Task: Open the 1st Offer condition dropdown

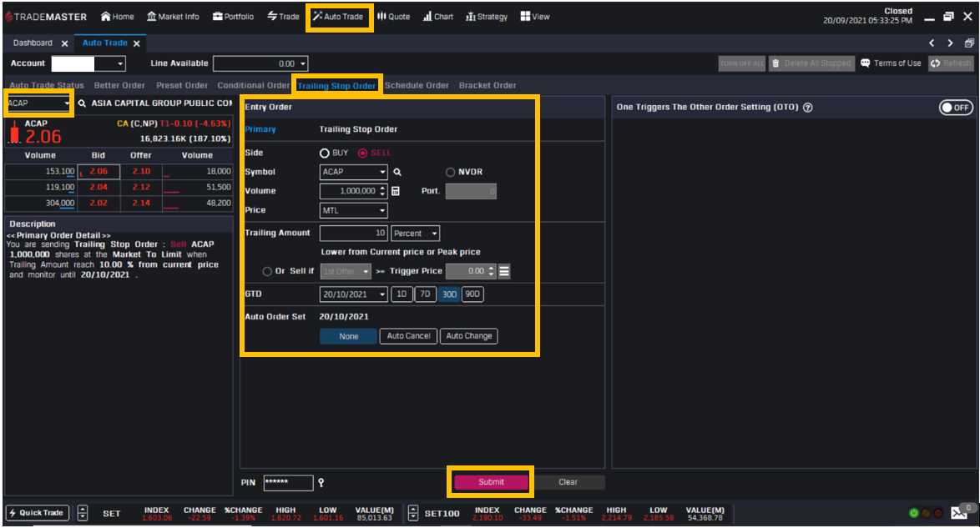Action: pyautogui.click(x=346, y=271)
